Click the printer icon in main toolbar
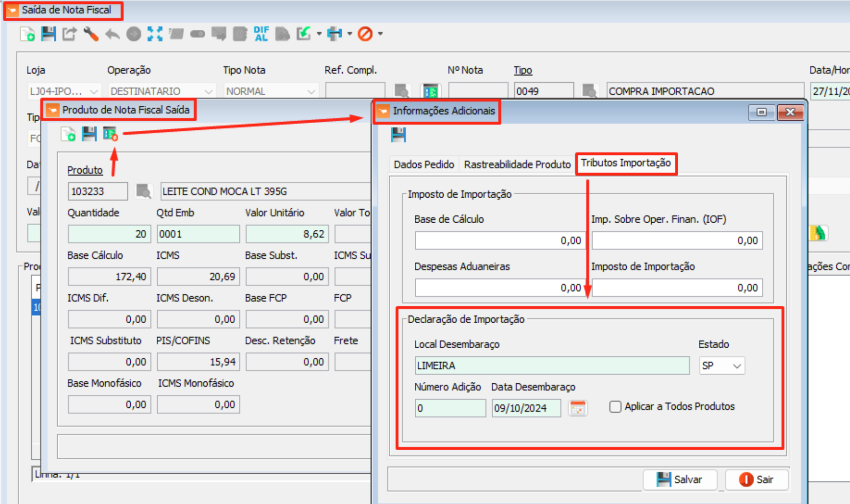Image resolution: width=850 pixels, height=504 pixels. [x=335, y=34]
